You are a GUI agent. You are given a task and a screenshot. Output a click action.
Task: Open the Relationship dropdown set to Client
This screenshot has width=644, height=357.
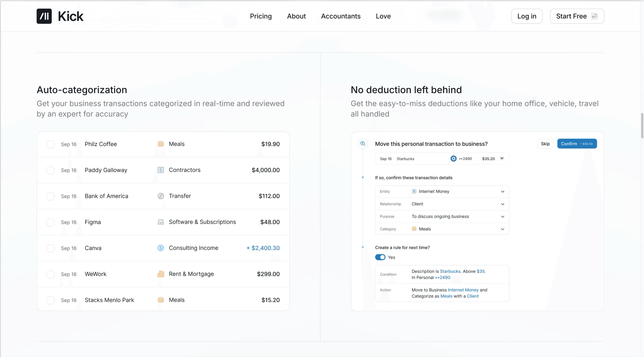point(442,204)
